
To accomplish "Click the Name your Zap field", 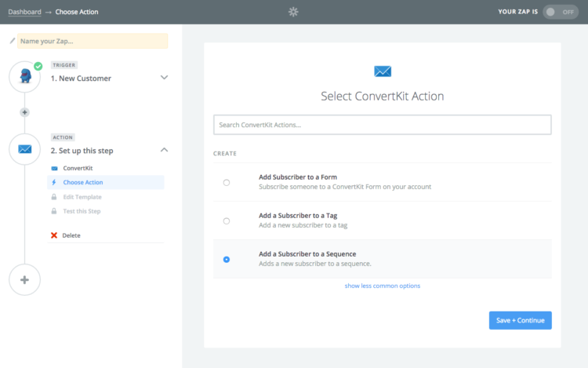I will click(93, 41).
